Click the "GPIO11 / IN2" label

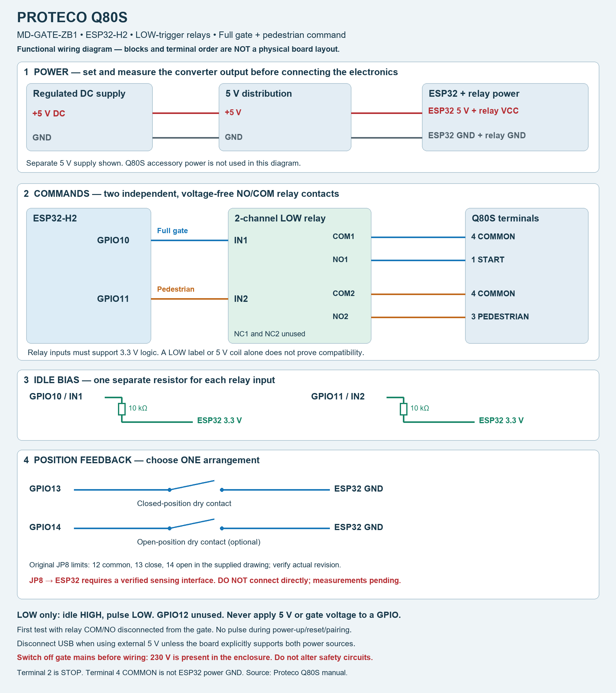click(338, 397)
